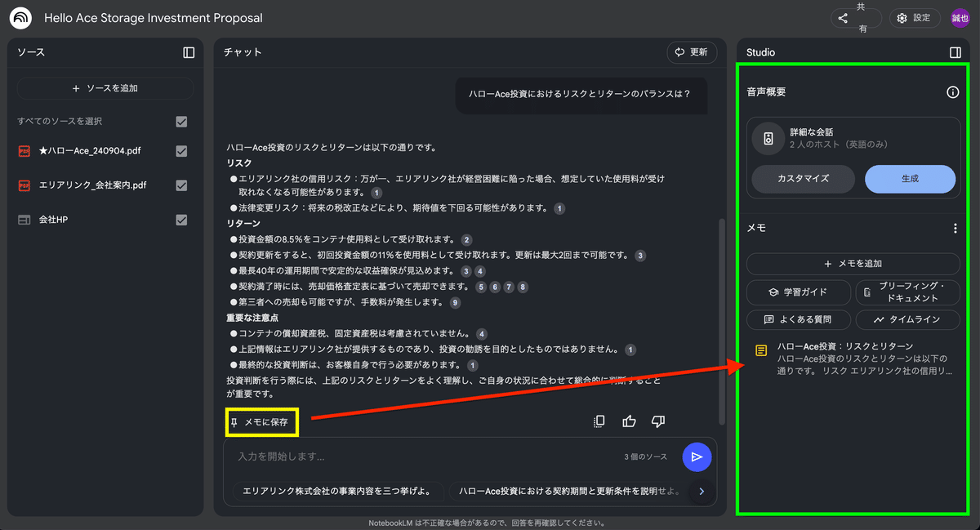Click PDF icon of ★ハローAce_240904.pdf

click(24, 151)
